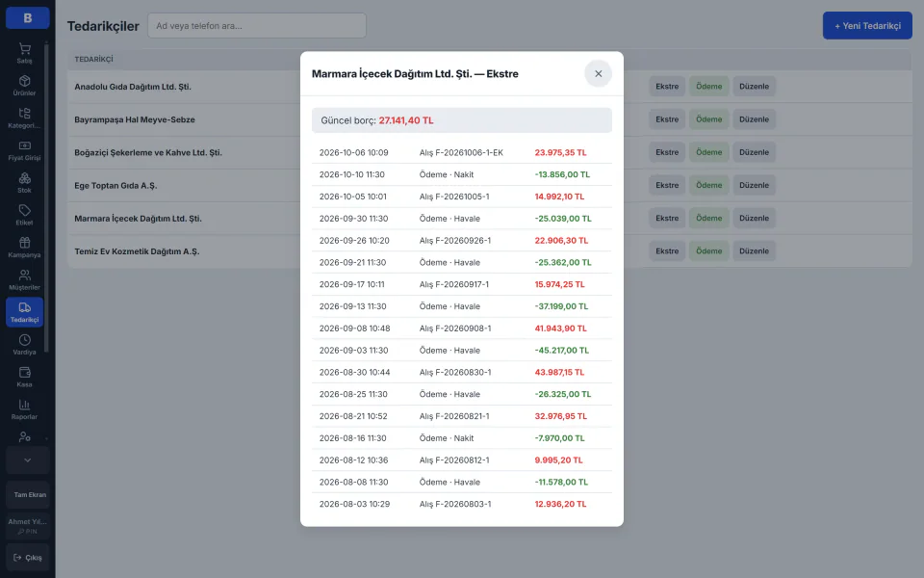Click supplier name Ege Toptan Gıda A.Ş.
The width and height of the screenshot is (924, 578).
tap(115, 186)
